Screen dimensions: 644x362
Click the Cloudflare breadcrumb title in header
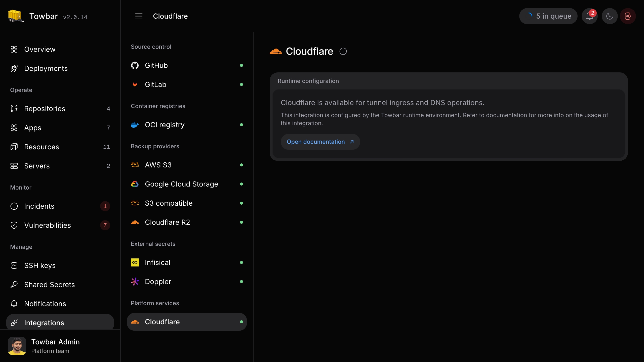(x=170, y=16)
